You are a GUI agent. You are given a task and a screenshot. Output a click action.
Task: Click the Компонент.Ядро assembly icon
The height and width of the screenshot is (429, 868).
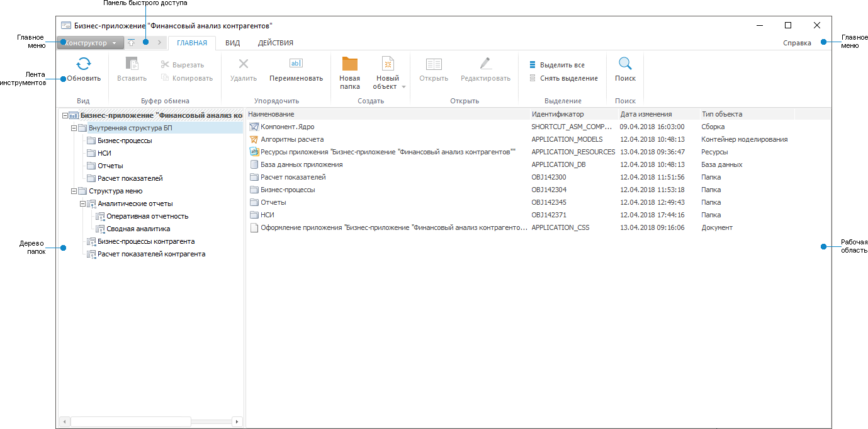254,127
